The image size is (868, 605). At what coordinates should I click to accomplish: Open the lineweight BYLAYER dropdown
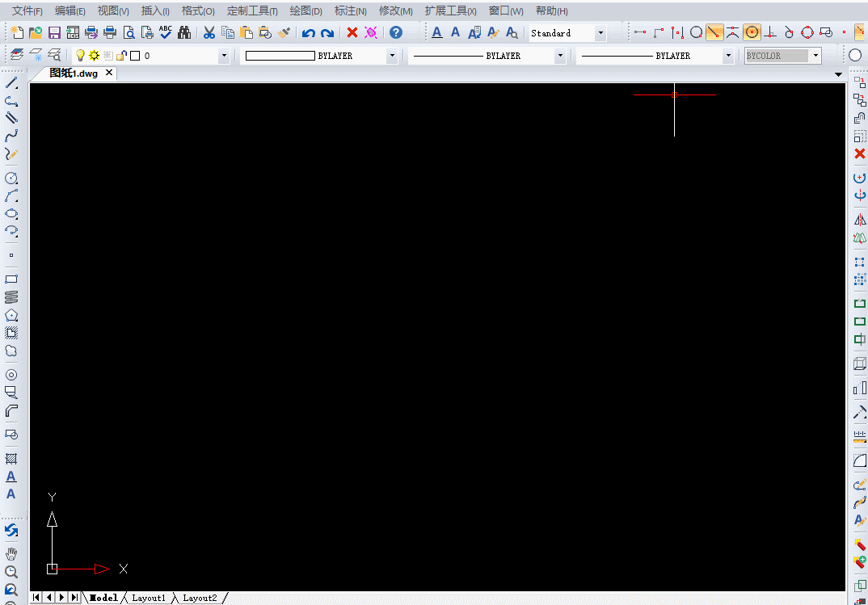coord(728,55)
